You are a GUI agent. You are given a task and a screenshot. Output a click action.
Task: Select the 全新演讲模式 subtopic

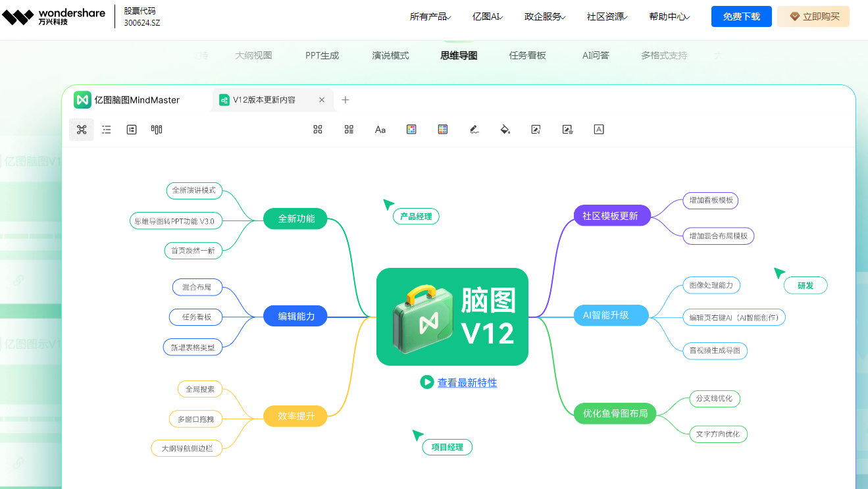194,190
